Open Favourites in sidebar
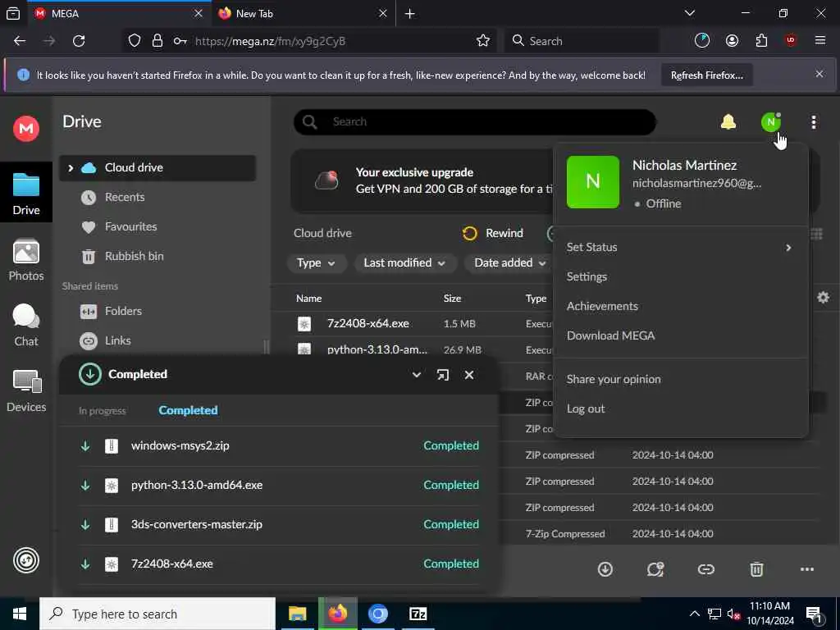The width and height of the screenshot is (840, 630). tap(157, 227)
